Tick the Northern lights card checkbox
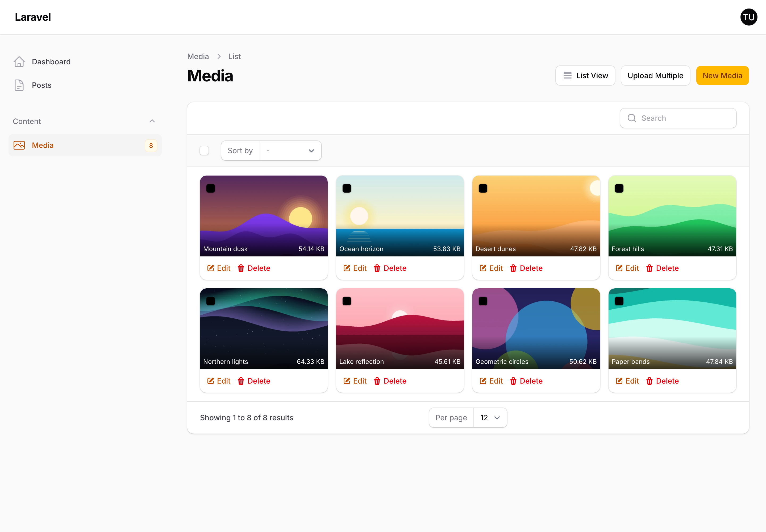 click(211, 301)
